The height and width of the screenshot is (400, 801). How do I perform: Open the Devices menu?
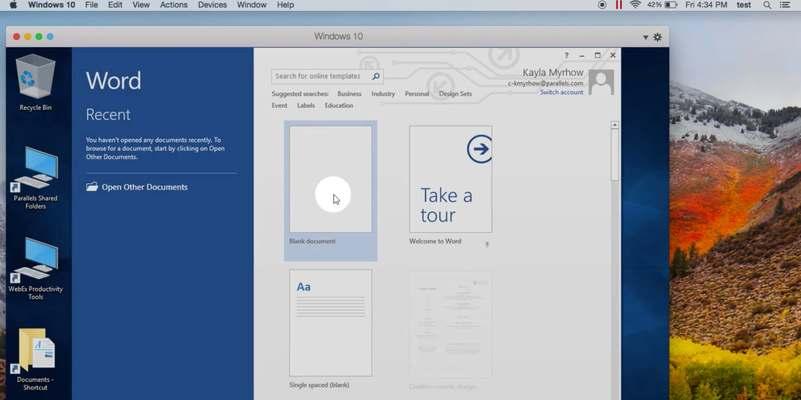click(x=213, y=5)
